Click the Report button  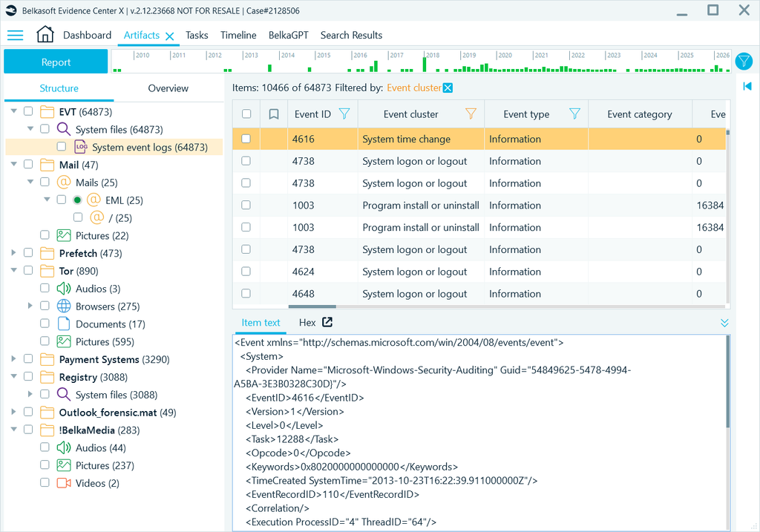coord(56,62)
